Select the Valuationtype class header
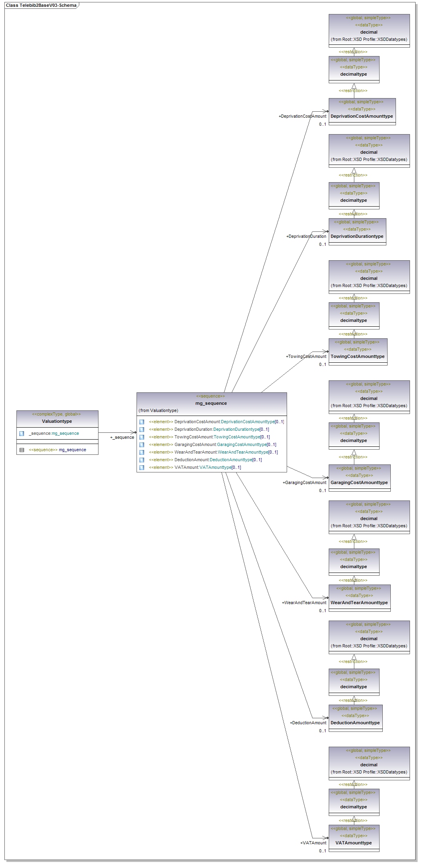Viewport: 426px width, 868px height. point(57,421)
